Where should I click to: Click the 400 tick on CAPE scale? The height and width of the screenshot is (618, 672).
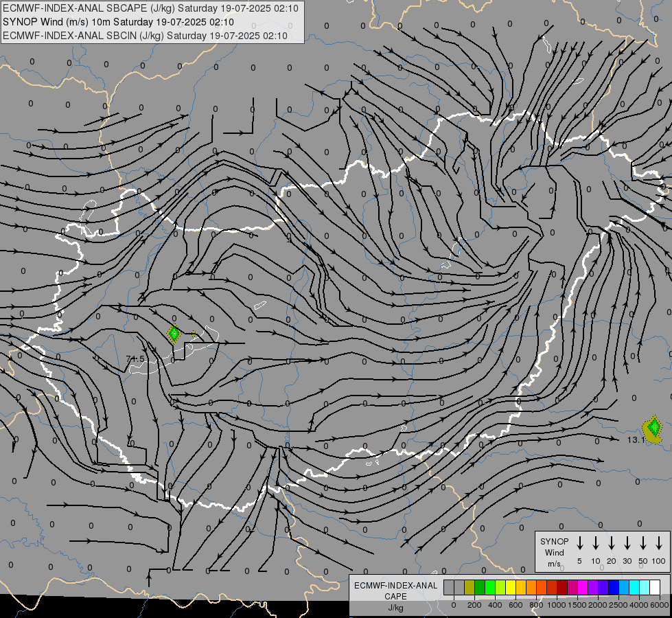pyautogui.click(x=495, y=605)
